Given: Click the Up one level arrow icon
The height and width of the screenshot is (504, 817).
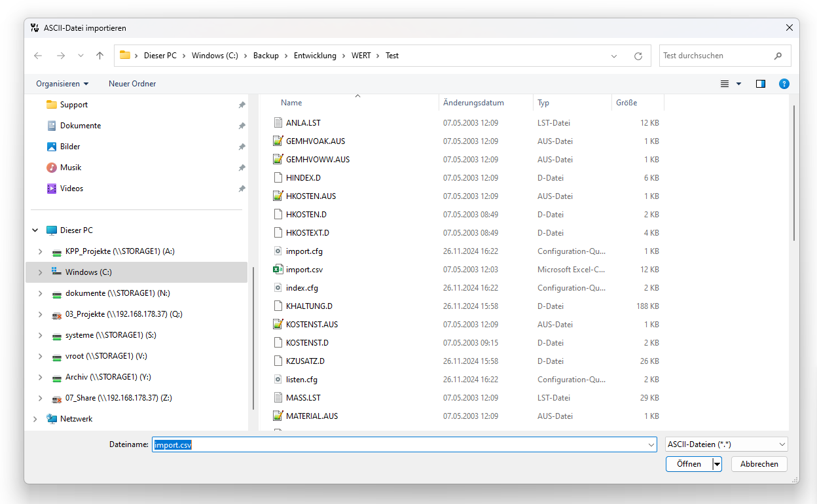Looking at the screenshot, I should pyautogui.click(x=100, y=56).
